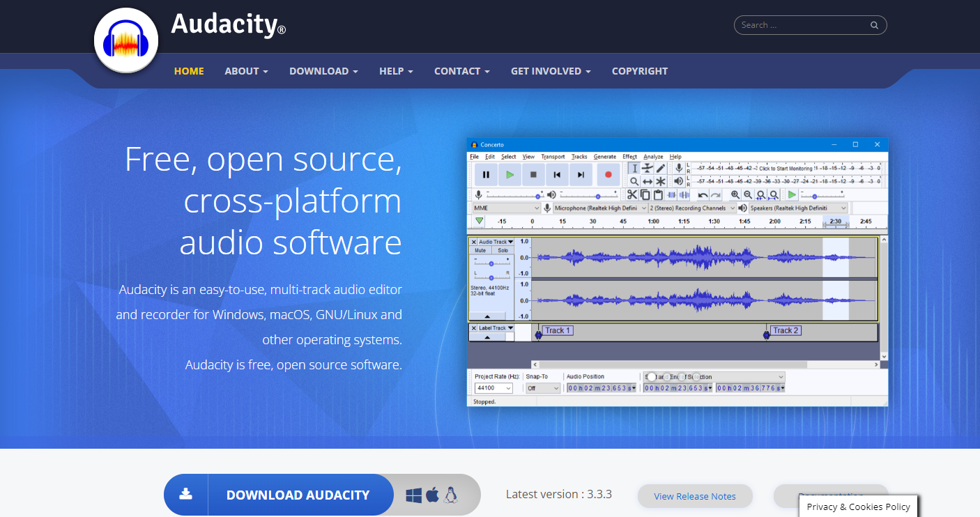Viewport: 980px width, 517px height.
Task: Click the Cut scissors icon
Action: pos(631,195)
